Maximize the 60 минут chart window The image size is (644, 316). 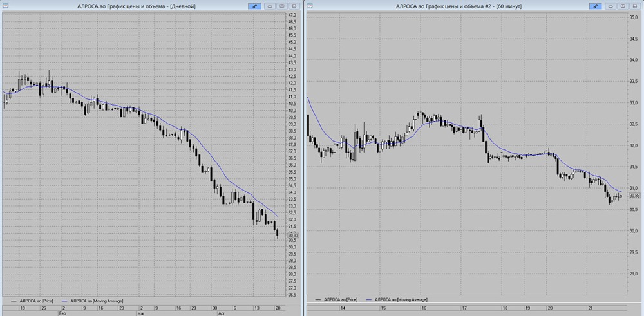623,6
